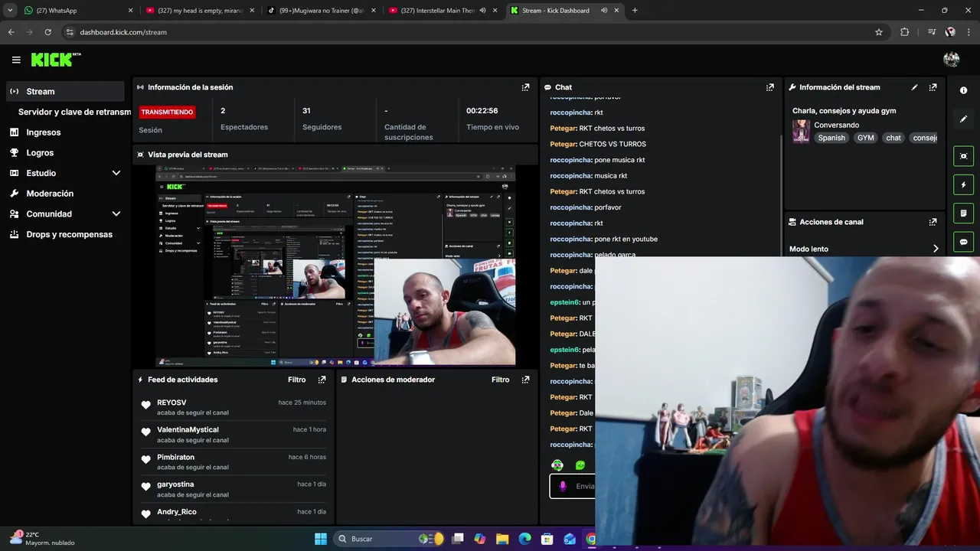Viewport: 980px width, 551px height.
Task: Pop out the Acciones de moderador panel
Action: tap(525, 380)
